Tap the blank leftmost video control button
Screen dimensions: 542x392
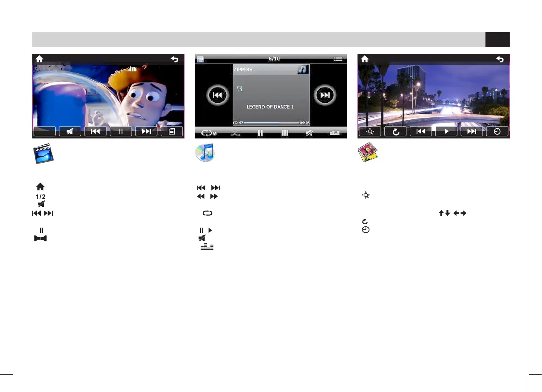click(x=45, y=132)
